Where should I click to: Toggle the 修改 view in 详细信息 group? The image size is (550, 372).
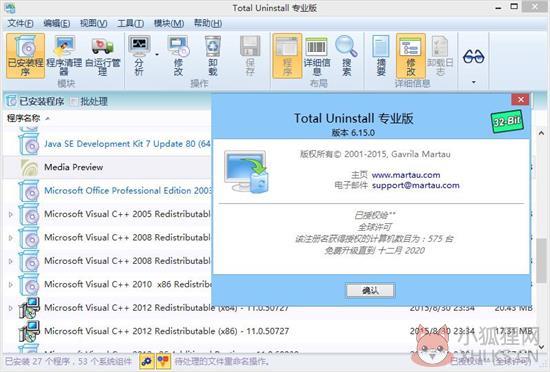pos(411,55)
